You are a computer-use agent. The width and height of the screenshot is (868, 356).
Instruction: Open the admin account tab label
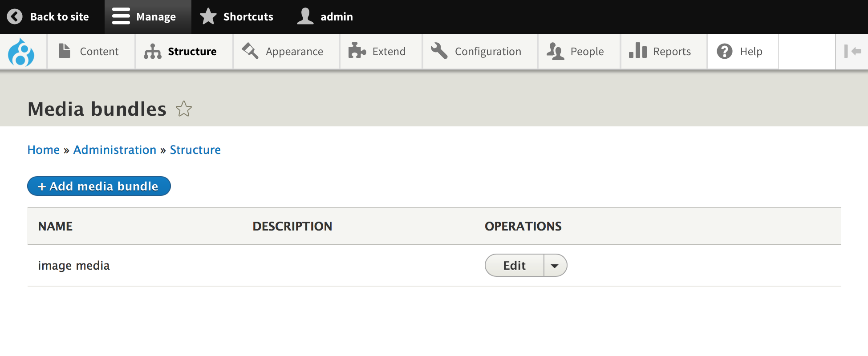tap(337, 17)
